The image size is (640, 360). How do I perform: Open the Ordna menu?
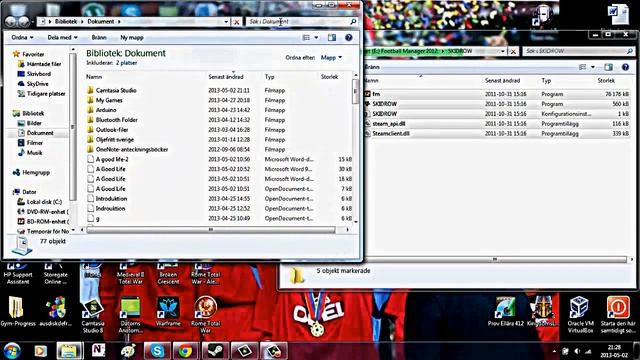(22, 38)
